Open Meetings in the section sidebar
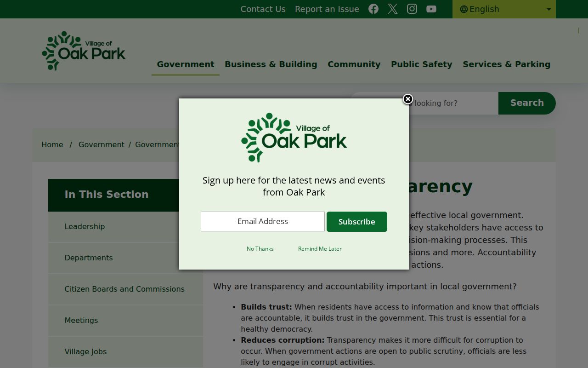588x368 pixels. 125,321
